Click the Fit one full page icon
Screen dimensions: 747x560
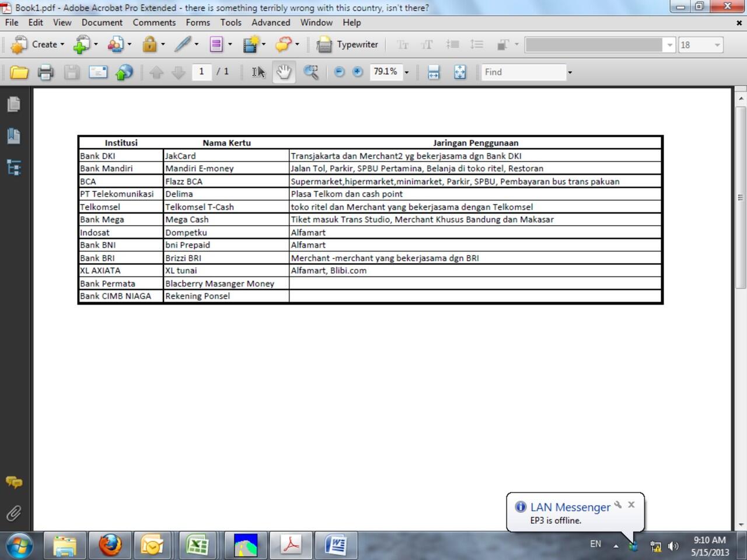[460, 72]
